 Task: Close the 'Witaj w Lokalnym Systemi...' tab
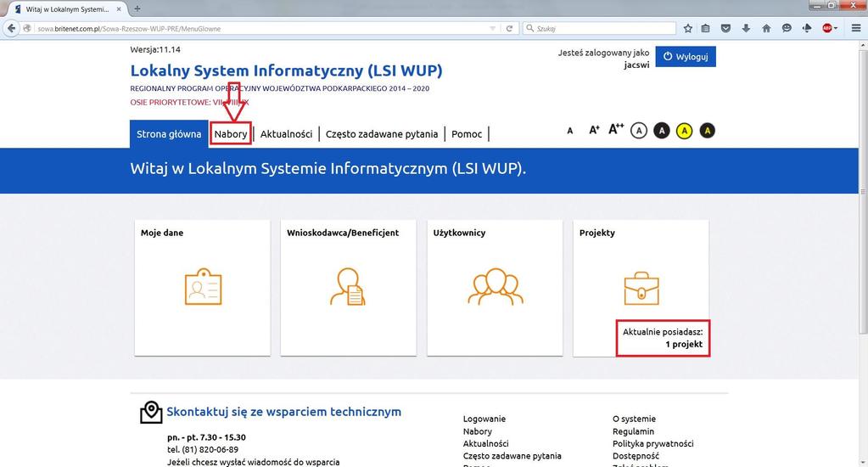point(119,9)
